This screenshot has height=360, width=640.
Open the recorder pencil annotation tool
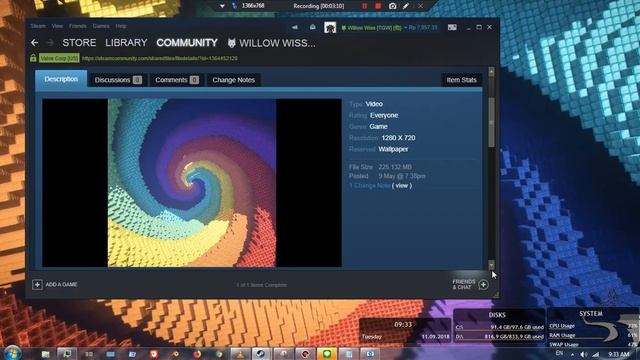pyautogui.click(x=406, y=6)
